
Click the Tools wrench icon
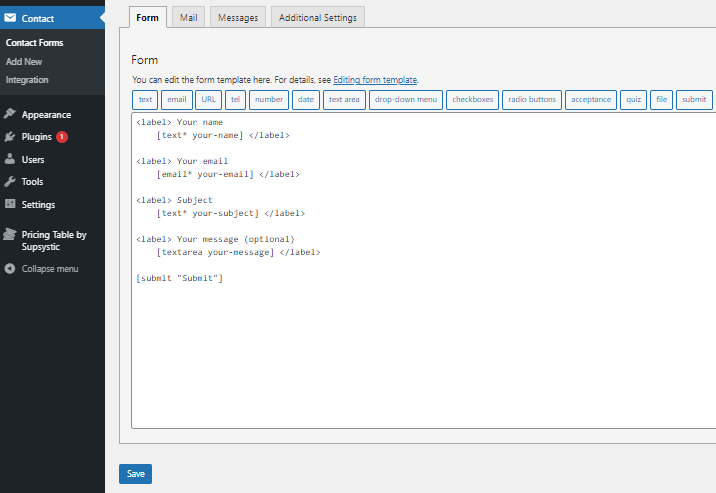coord(10,181)
